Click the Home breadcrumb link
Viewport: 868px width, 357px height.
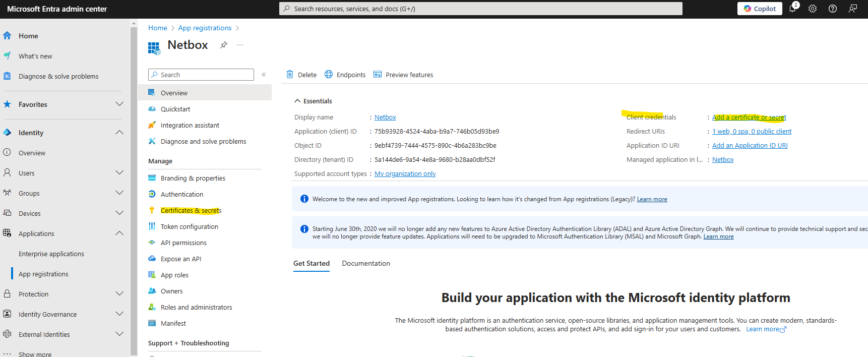(x=157, y=28)
